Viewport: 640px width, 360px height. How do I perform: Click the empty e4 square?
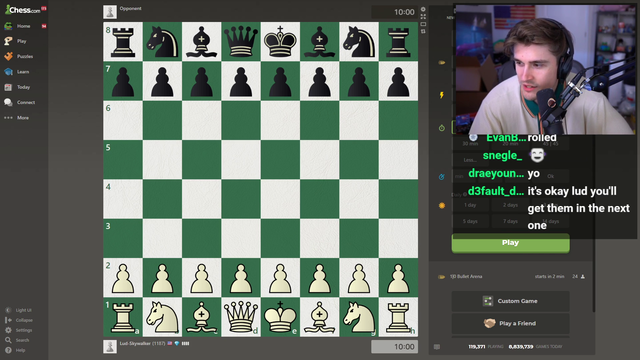(x=280, y=199)
